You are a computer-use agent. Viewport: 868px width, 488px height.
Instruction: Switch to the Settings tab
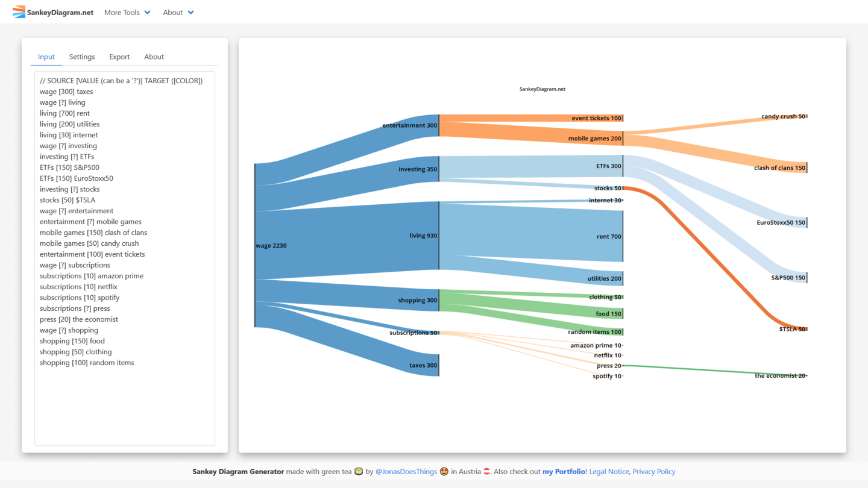pos(82,57)
